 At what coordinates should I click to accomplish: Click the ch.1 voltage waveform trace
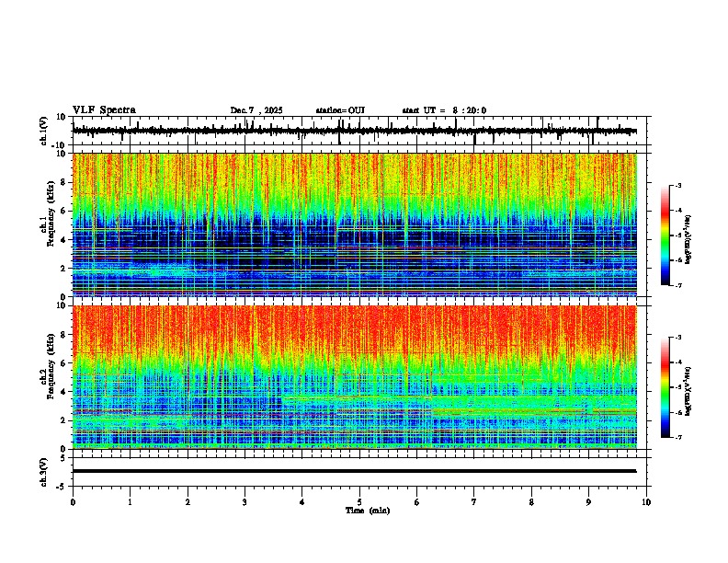(354, 131)
